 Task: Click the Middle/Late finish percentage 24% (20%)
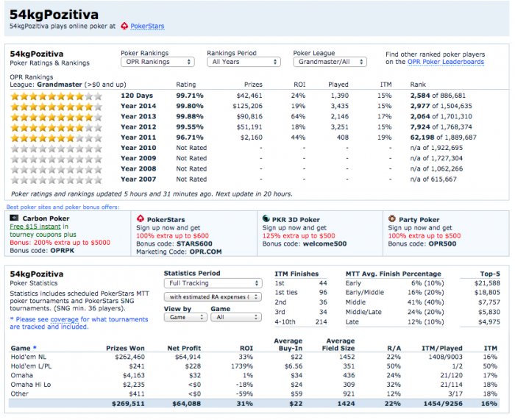[x=426, y=312]
